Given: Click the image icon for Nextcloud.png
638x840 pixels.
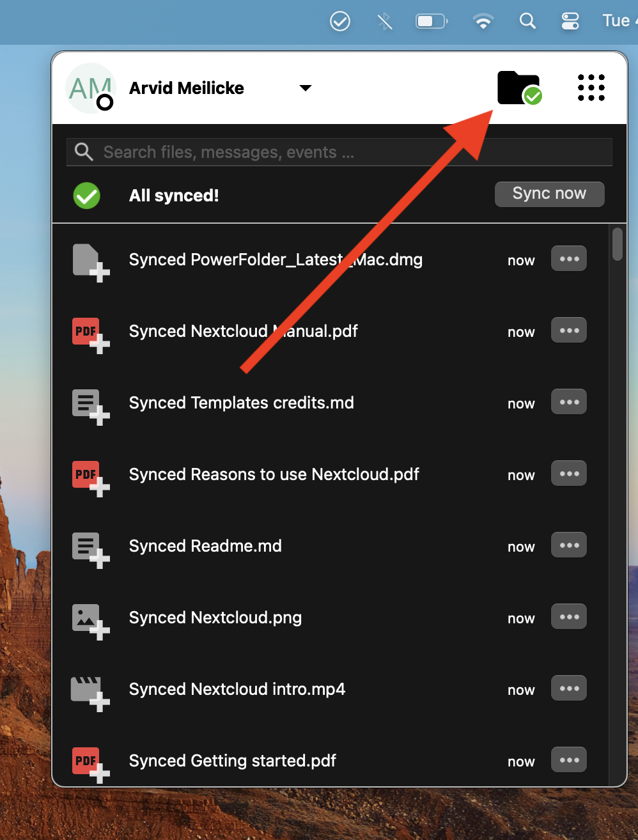Looking at the screenshot, I should click(x=90, y=621).
